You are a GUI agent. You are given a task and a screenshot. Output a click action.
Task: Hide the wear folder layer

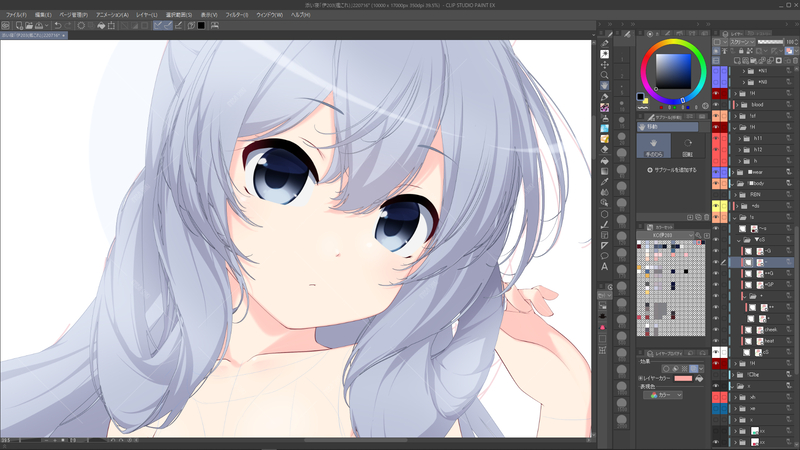(x=716, y=172)
